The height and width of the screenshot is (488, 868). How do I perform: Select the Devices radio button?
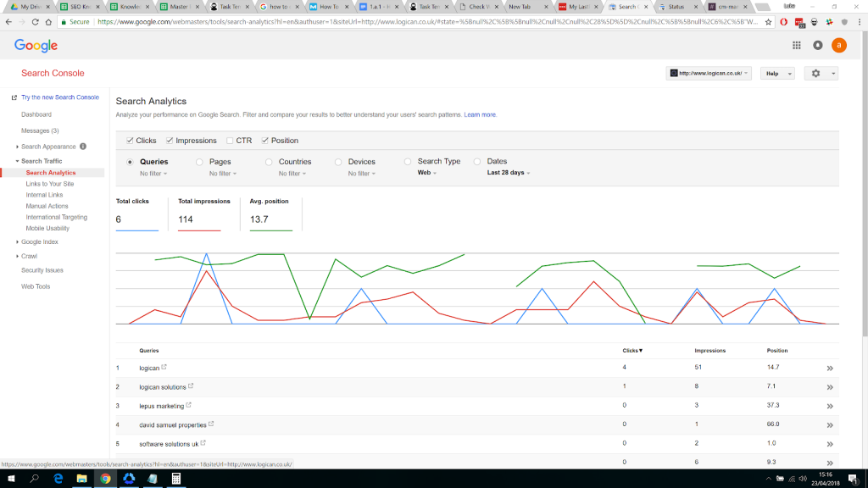338,162
